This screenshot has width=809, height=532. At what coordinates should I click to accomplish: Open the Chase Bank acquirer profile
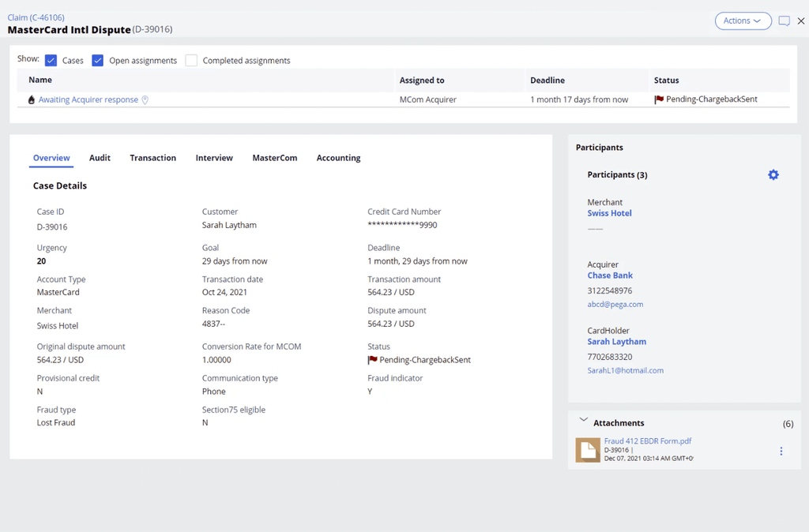tap(609, 275)
